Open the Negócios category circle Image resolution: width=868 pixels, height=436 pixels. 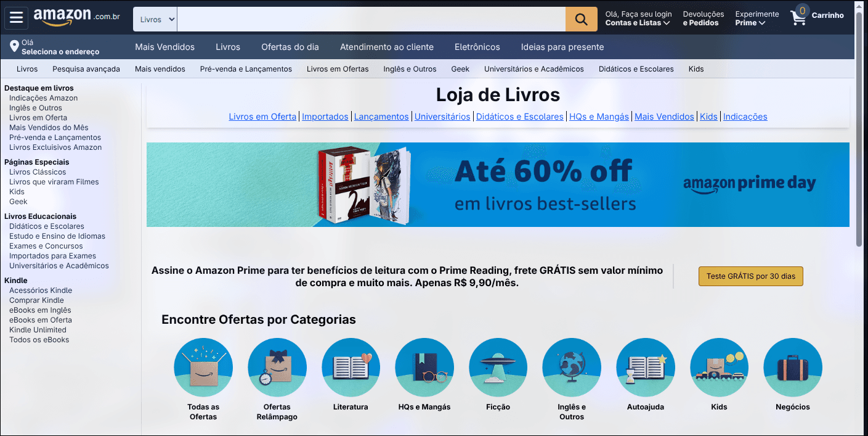click(x=793, y=368)
